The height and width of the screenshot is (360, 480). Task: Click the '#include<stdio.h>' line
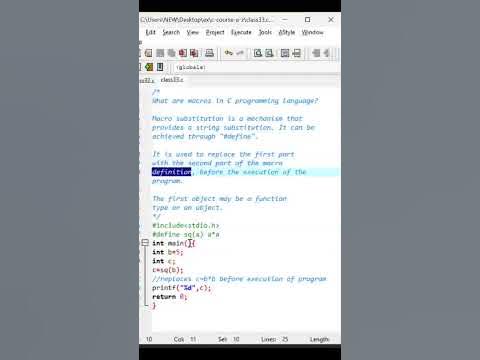pos(185,226)
